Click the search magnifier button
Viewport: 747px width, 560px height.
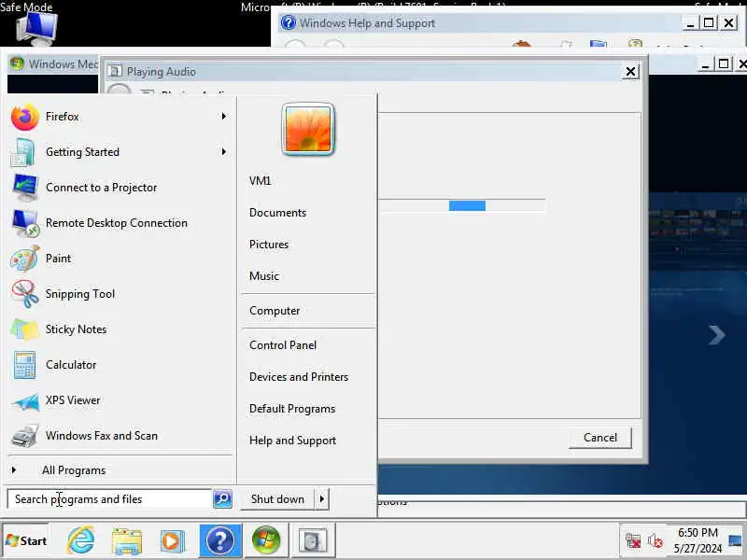[222, 499]
